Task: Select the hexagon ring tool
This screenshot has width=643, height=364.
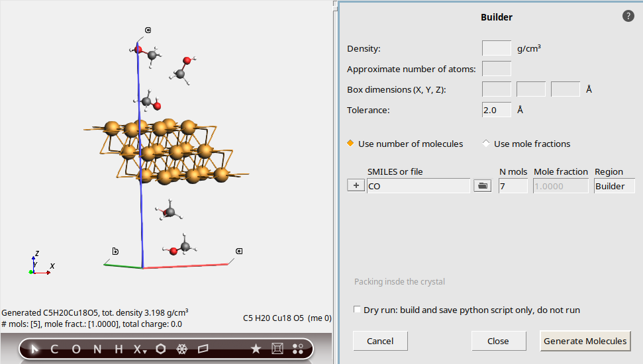Action: click(x=160, y=349)
